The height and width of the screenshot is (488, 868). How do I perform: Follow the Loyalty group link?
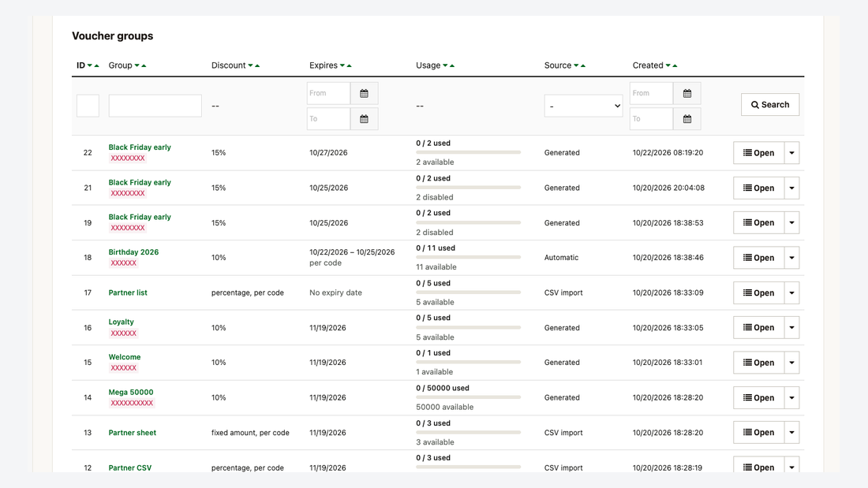click(122, 322)
